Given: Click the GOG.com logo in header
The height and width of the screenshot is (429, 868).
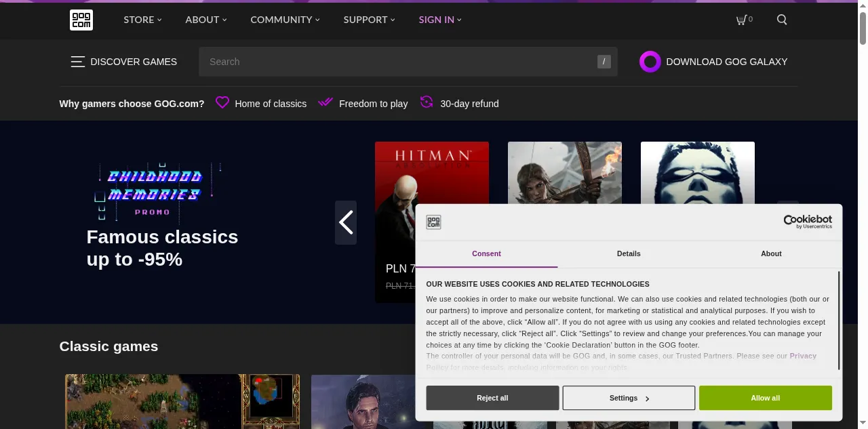Looking at the screenshot, I should (81, 20).
